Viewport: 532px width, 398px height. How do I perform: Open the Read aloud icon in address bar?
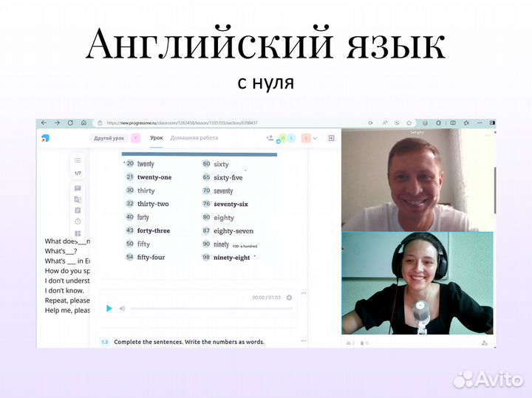[x=385, y=123]
